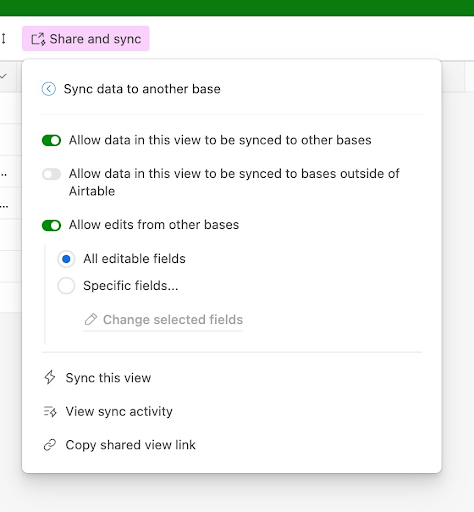Screen dimensions: 474x512
Task: Choose the Specific fields radio option
Action: 66,286
